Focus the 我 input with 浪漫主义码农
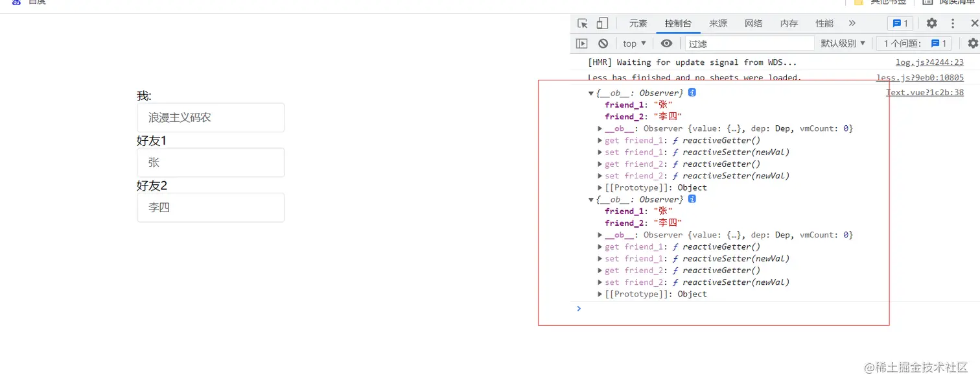The height and width of the screenshot is (386, 980). coord(211,117)
